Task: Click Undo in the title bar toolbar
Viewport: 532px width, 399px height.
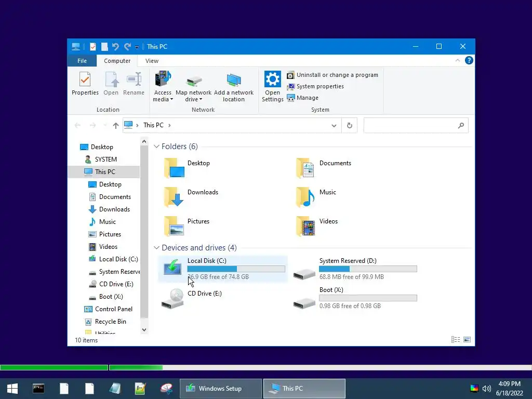Action: [x=116, y=46]
